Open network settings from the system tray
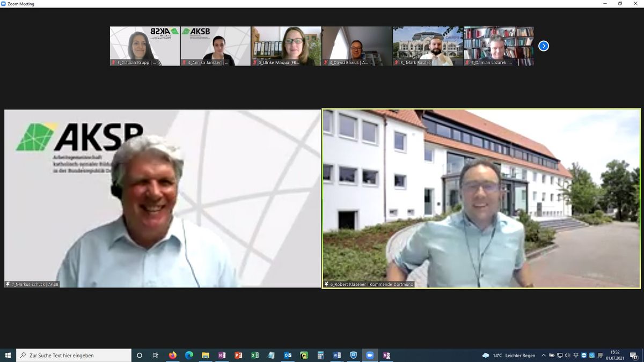This screenshot has width=644, height=362. coord(560,355)
